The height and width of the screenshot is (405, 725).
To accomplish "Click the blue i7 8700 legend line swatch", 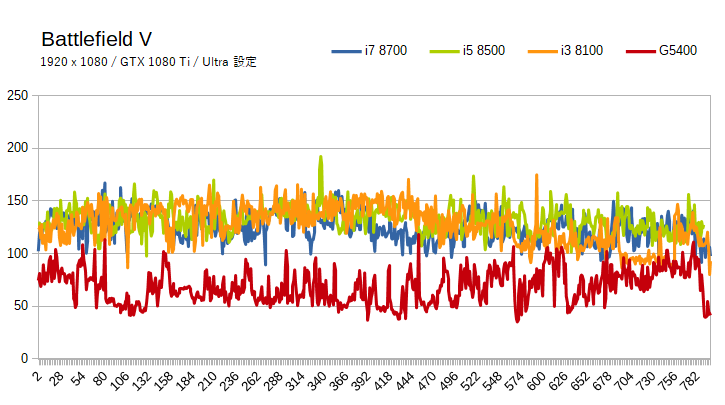I will 346,51.
